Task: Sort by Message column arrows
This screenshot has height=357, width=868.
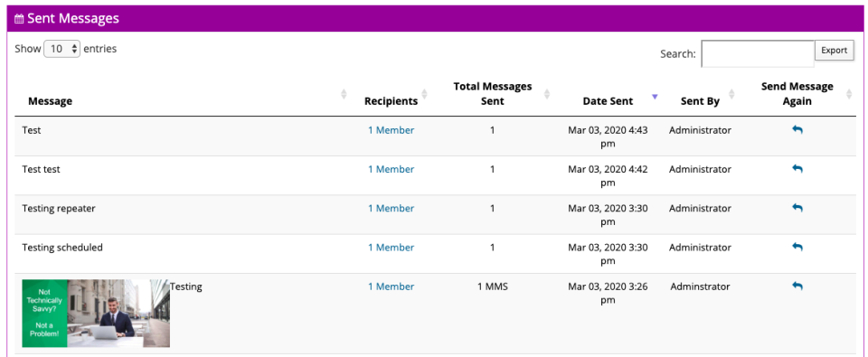Action: point(344,94)
